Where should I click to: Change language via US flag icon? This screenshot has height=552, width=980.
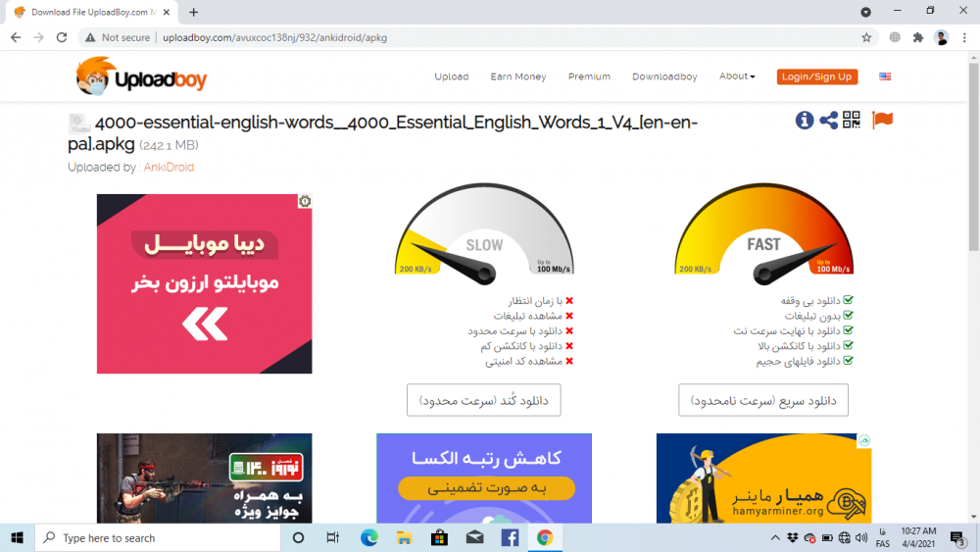pyautogui.click(x=885, y=76)
